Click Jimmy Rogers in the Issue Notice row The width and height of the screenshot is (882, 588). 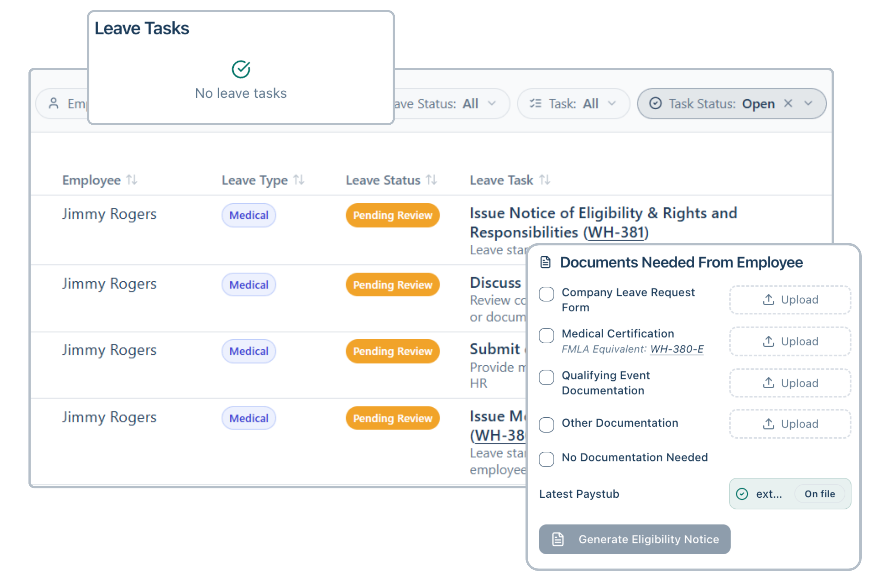click(x=109, y=214)
